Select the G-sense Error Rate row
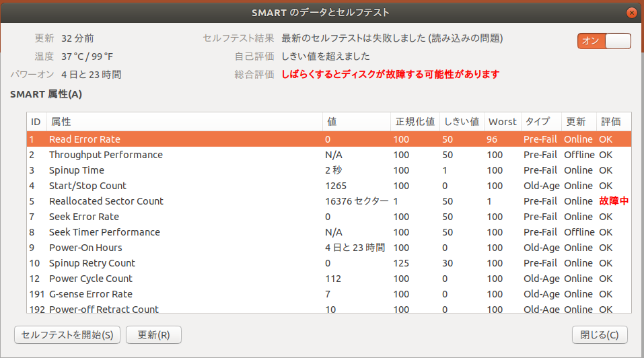Screen dimensions: 644x358 click(329, 294)
